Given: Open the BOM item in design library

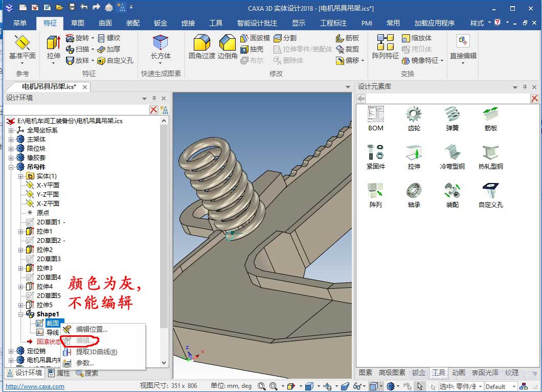Looking at the screenshot, I should (x=376, y=119).
